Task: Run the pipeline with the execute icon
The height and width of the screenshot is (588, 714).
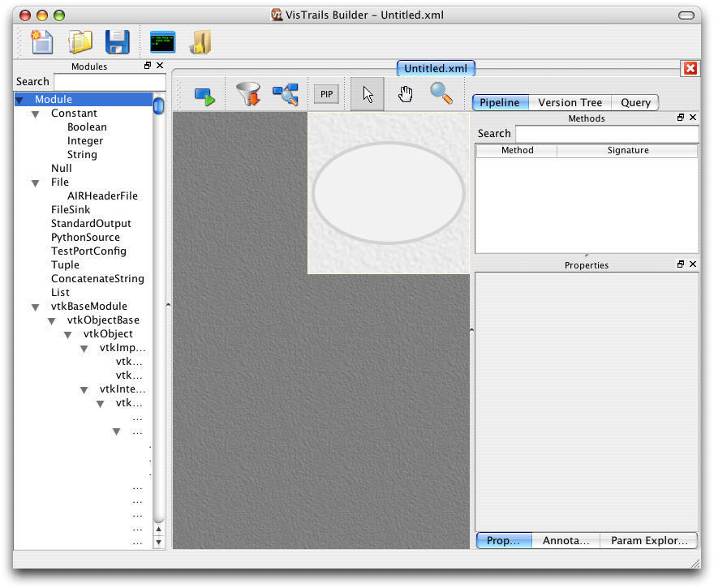Action: pyautogui.click(x=204, y=95)
